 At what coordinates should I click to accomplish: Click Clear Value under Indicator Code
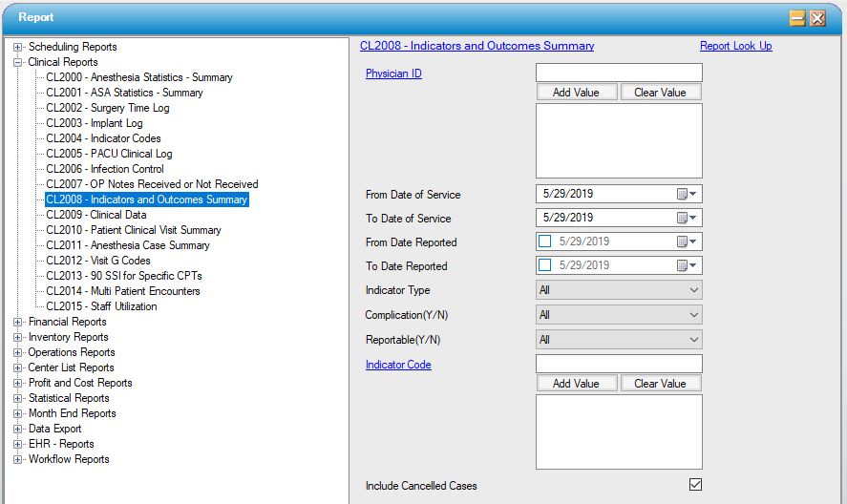(x=660, y=384)
